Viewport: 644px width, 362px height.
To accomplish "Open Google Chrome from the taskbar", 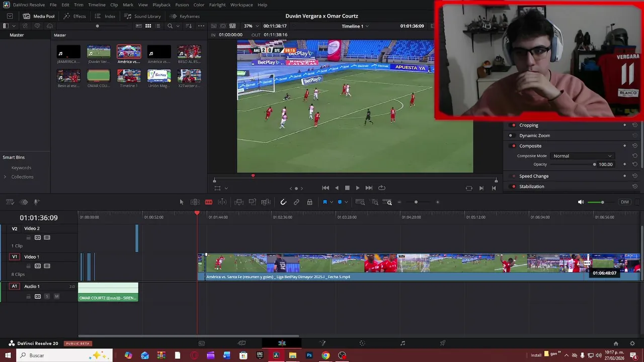I will (326, 355).
